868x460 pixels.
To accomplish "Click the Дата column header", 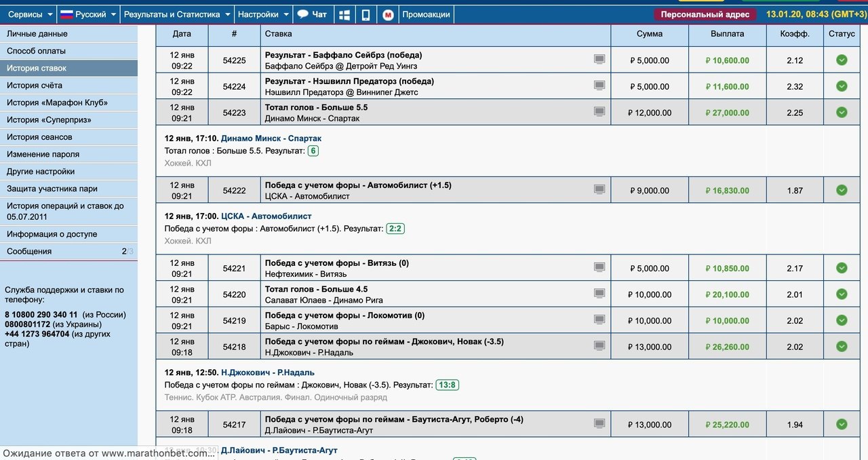I will [182, 34].
